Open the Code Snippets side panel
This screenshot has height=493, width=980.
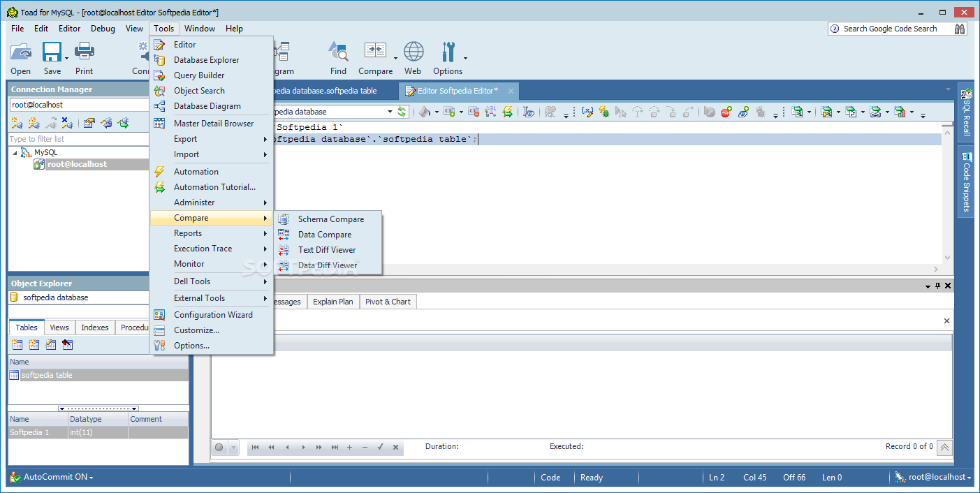click(x=966, y=181)
